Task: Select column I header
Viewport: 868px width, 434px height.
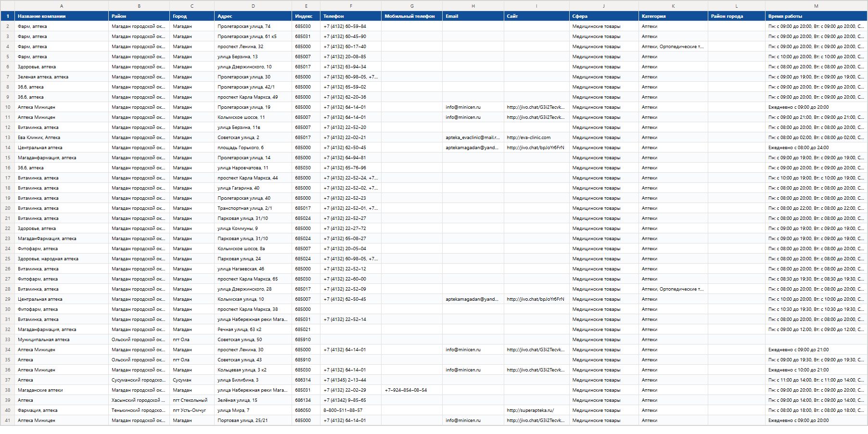Action: coord(536,6)
